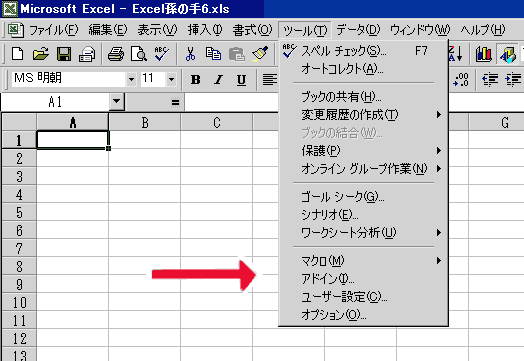Expand オンライン グループ作業 submenu
524x361 pixels.
click(439, 168)
